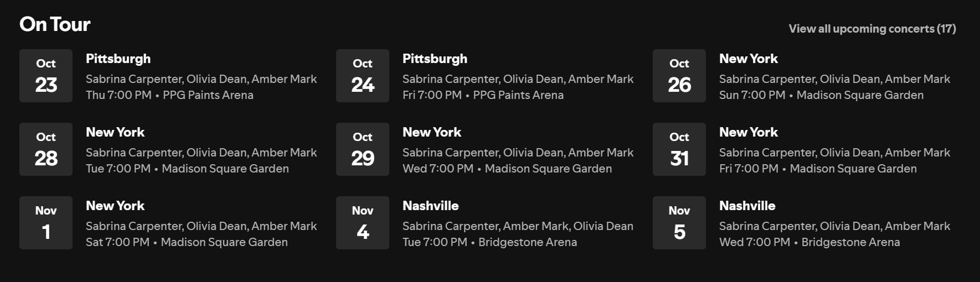980x282 pixels.
Task: Open the New York Tuesday Madison Square Garden show
Action: (115, 132)
